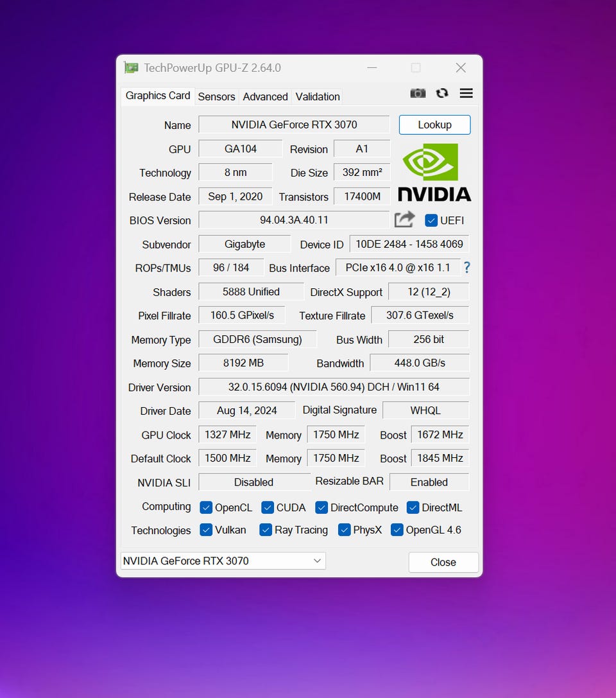Click the refresh icon in the toolbar
The width and height of the screenshot is (616, 698).
(x=442, y=93)
